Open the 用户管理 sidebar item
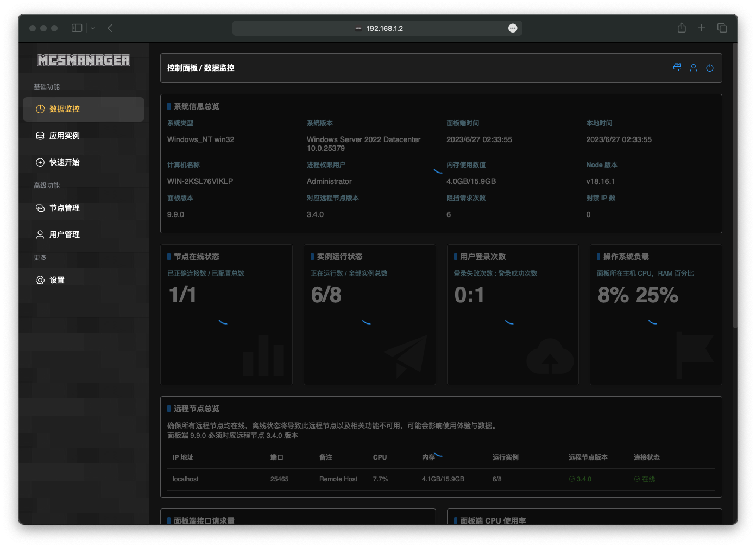Viewport: 756px width, 547px height. pos(84,234)
